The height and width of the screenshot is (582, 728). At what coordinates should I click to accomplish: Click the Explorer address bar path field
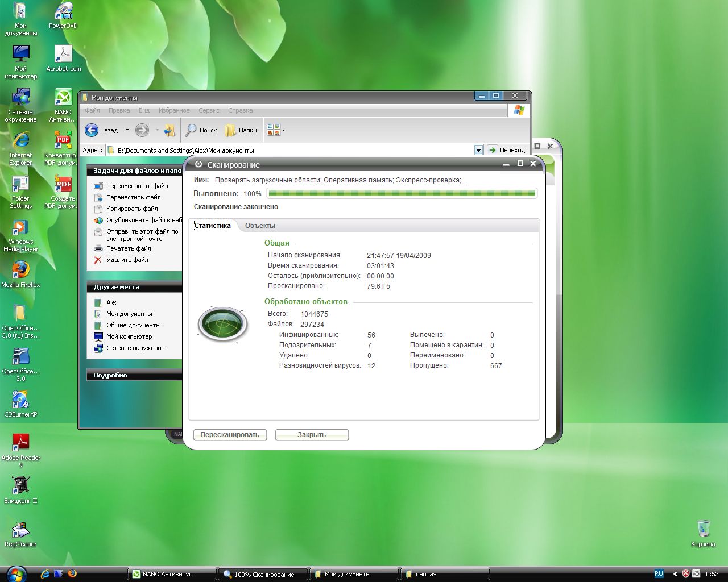(290, 150)
